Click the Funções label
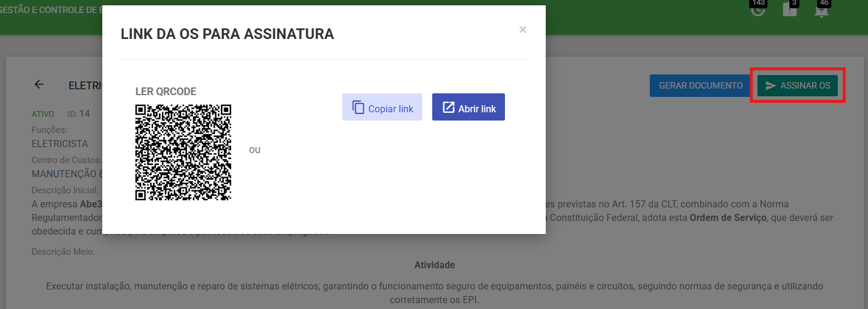This screenshot has width=868, height=309. [49, 129]
